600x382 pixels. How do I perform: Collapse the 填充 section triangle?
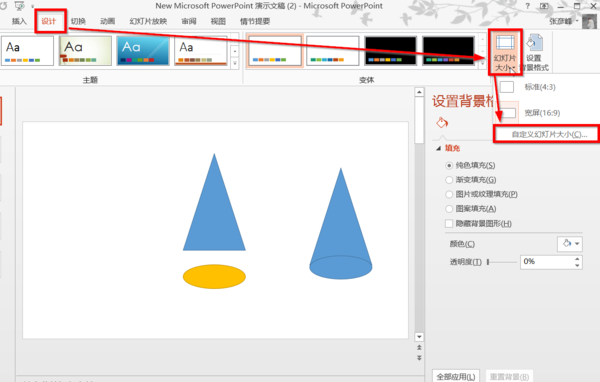pyautogui.click(x=439, y=149)
